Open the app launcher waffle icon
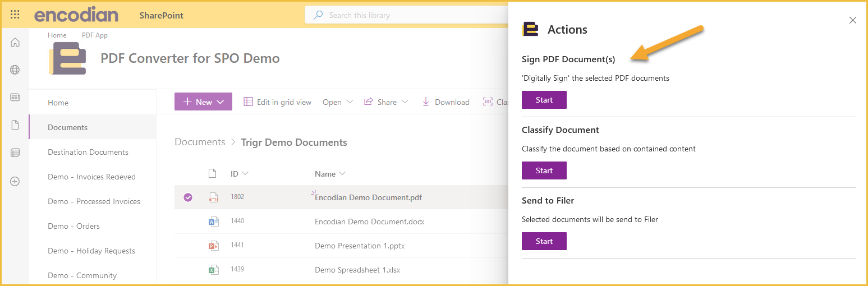The image size is (868, 286). [x=15, y=15]
